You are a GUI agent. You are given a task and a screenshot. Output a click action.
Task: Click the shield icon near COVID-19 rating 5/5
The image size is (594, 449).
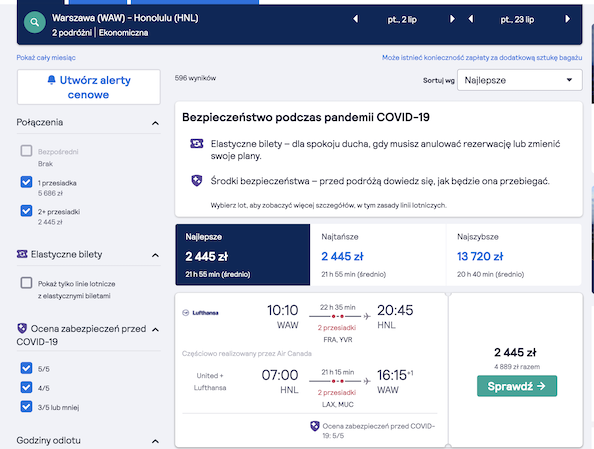tap(314, 426)
